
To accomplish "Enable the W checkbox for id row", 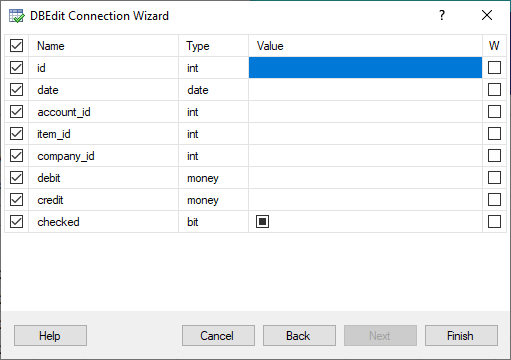I will pos(494,68).
